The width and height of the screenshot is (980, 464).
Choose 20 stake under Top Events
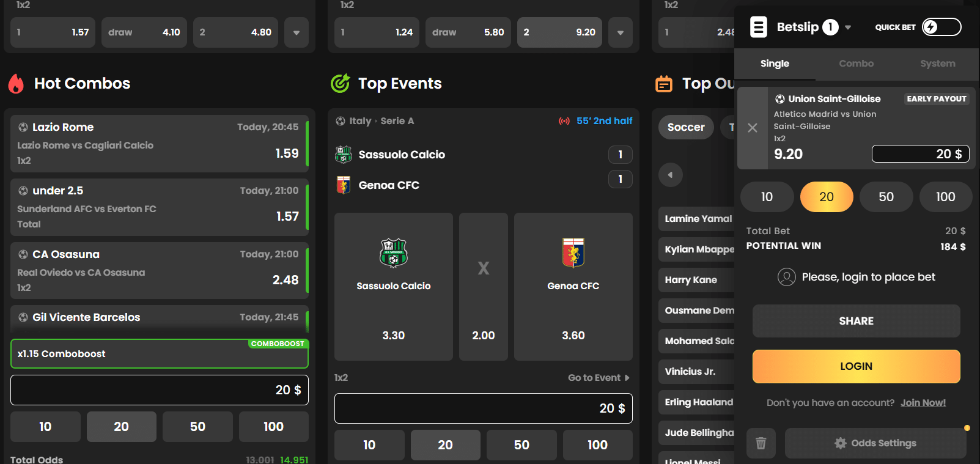(x=445, y=445)
